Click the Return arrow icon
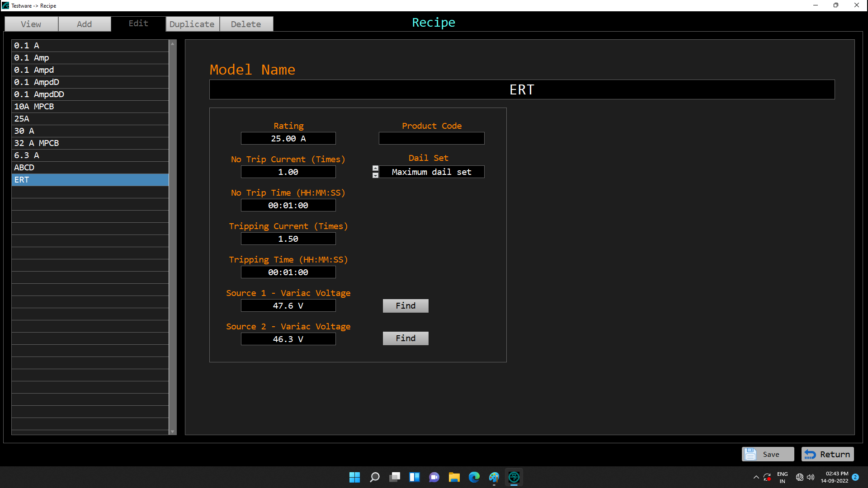868x488 pixels. tap(810, 454)
